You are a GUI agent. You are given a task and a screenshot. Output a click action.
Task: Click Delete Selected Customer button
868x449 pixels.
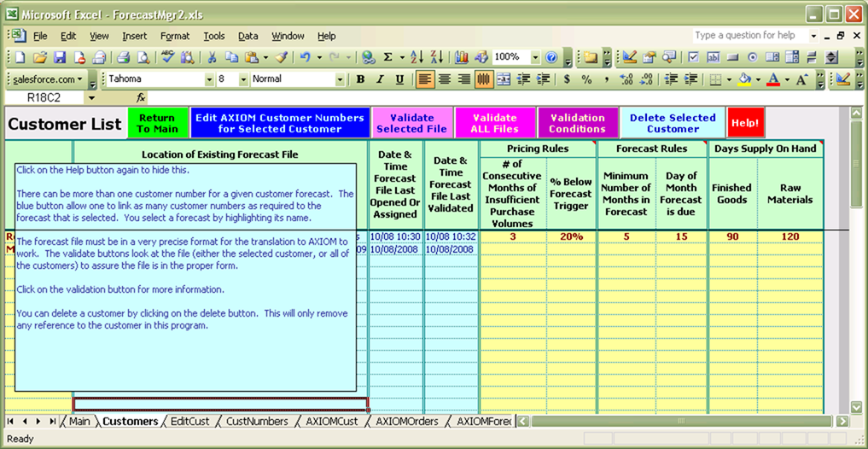pyautogui.click(x=673, y=123)
